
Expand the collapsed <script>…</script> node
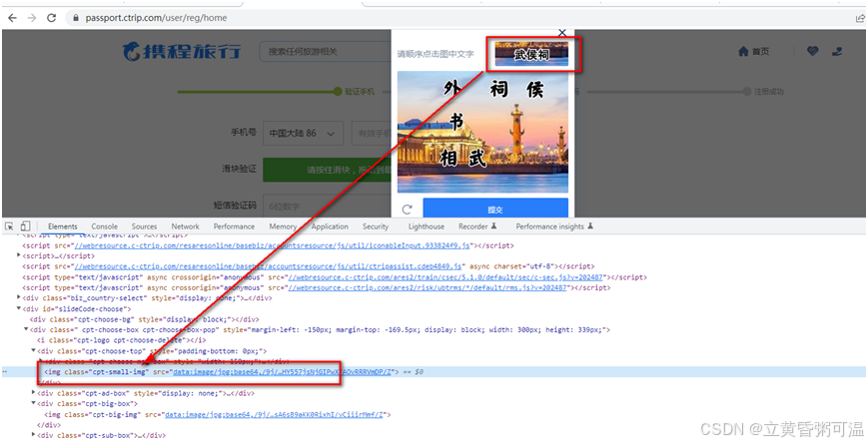[19, 255]
